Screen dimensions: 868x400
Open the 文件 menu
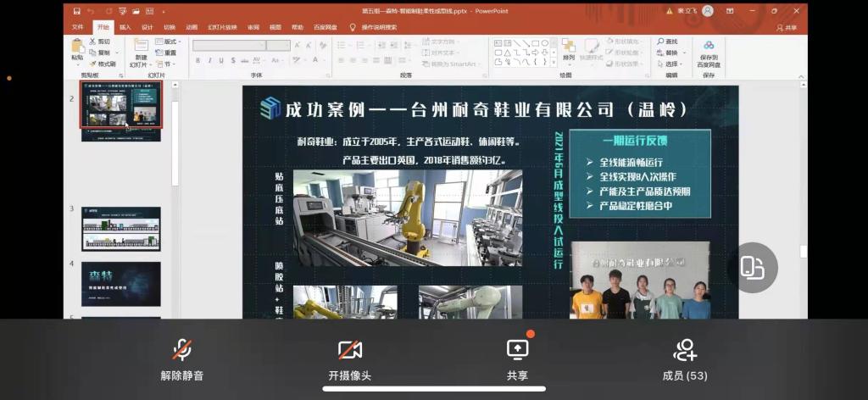point(77,27)
